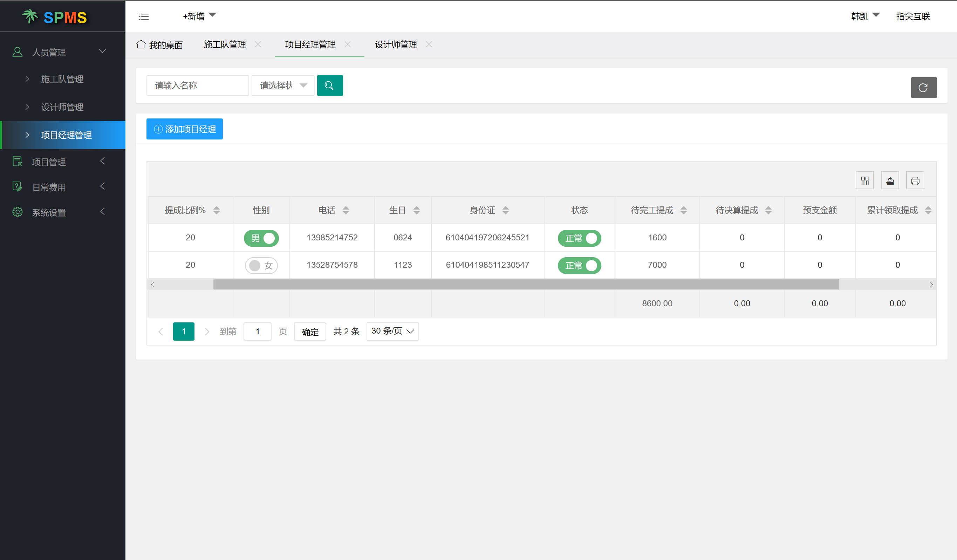The image size is (957, 560).
Task: Click birthday cell 1123
Action: pyautogui.click(x=403, y=265)
